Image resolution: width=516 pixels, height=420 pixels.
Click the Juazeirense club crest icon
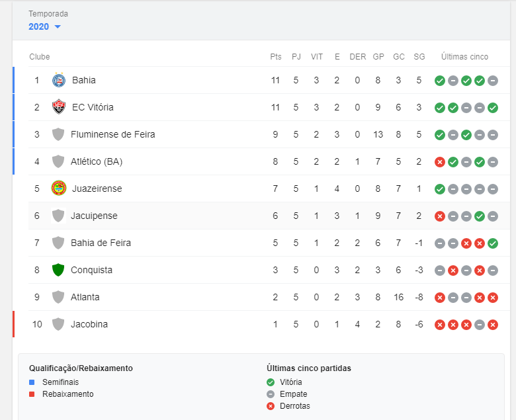coord(59,189)
